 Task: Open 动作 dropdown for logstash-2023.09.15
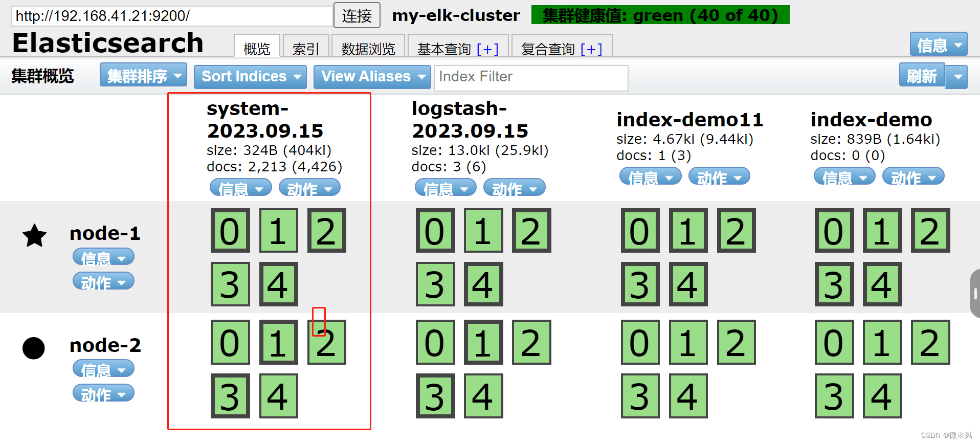pyautogui.click(x=515, y=188)
